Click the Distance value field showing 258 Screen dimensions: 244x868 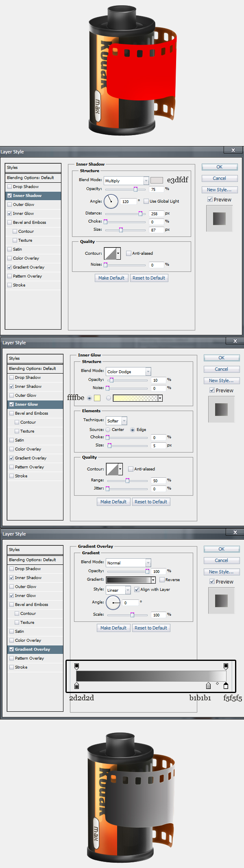tap(156, 214)
